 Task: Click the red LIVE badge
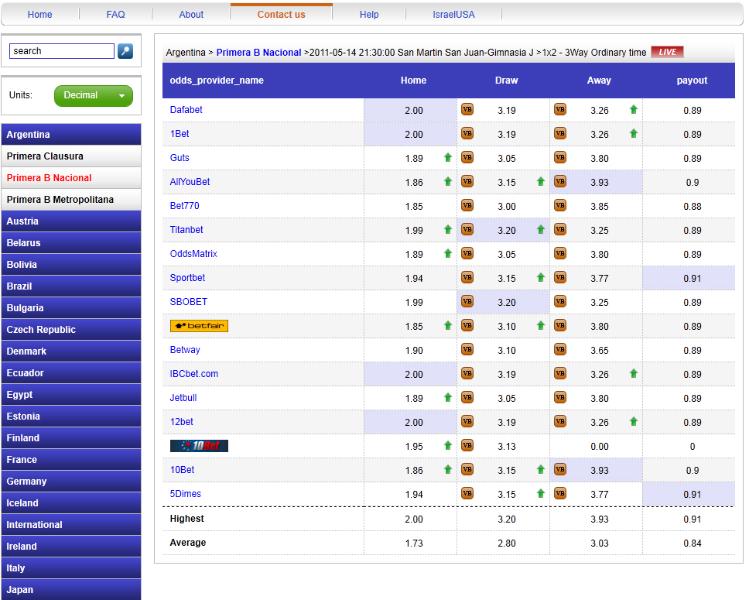click(667, 52)
